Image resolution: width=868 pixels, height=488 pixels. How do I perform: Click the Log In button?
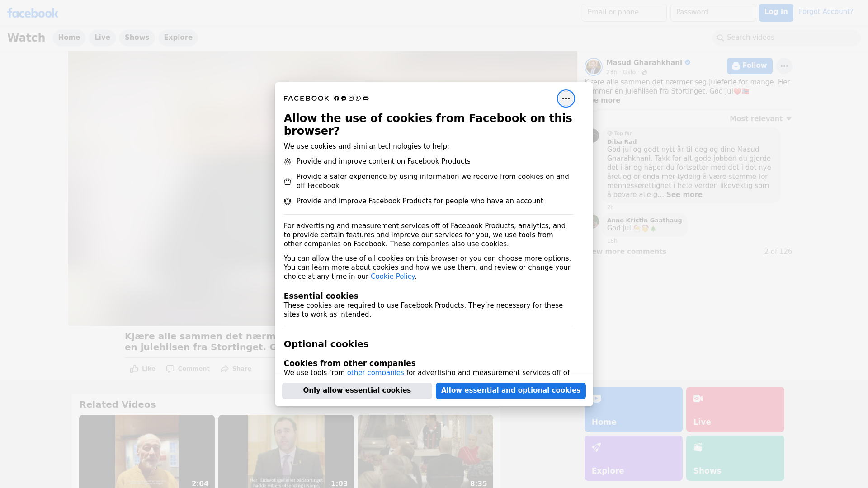point(776,13)
